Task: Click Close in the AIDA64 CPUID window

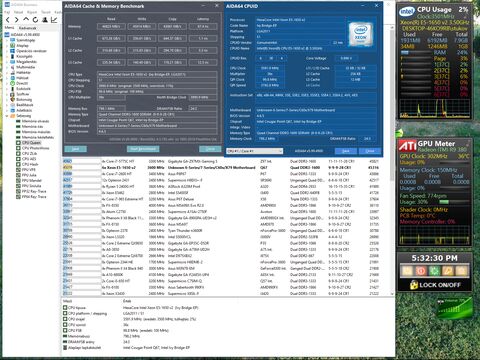Action: (x=370, y=151)
